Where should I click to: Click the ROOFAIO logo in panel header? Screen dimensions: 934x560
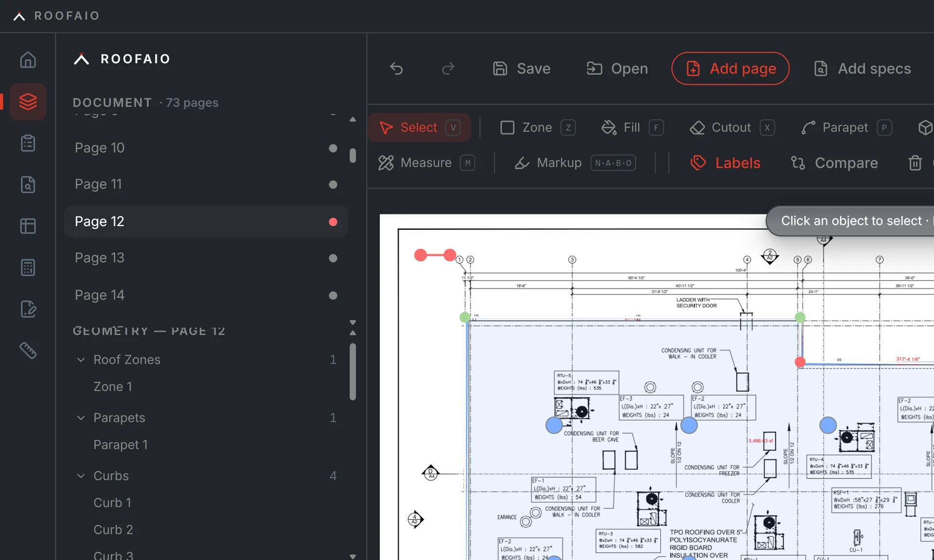[122, 59]
